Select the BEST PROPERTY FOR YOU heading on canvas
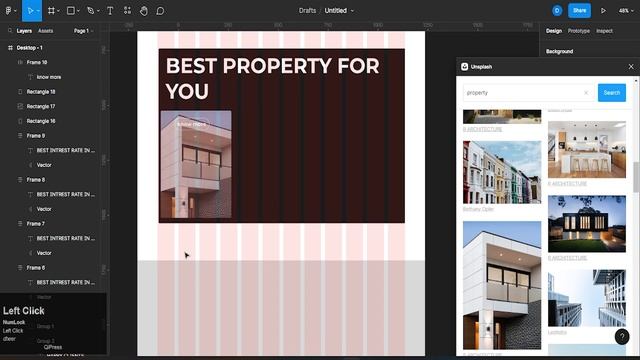The height and width of the screenshot is (360, 640). [x=273, y=78]
